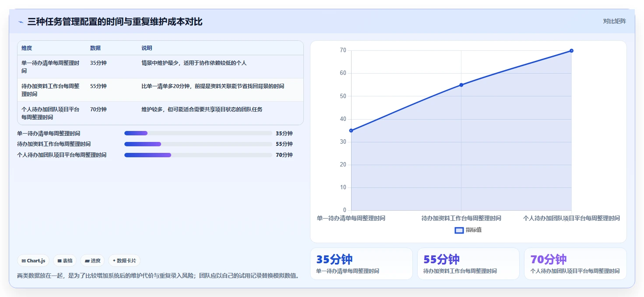Open the 70分钟 data card
The width and height of the screenshot is (644, 297).
[x=575, y=264]
